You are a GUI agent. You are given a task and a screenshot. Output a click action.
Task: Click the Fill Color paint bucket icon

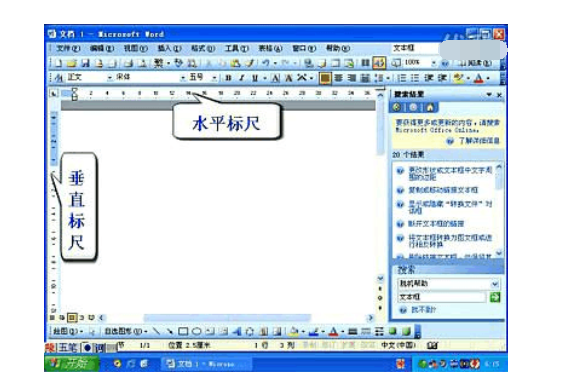pyautogui.click(x=294, y=331)
